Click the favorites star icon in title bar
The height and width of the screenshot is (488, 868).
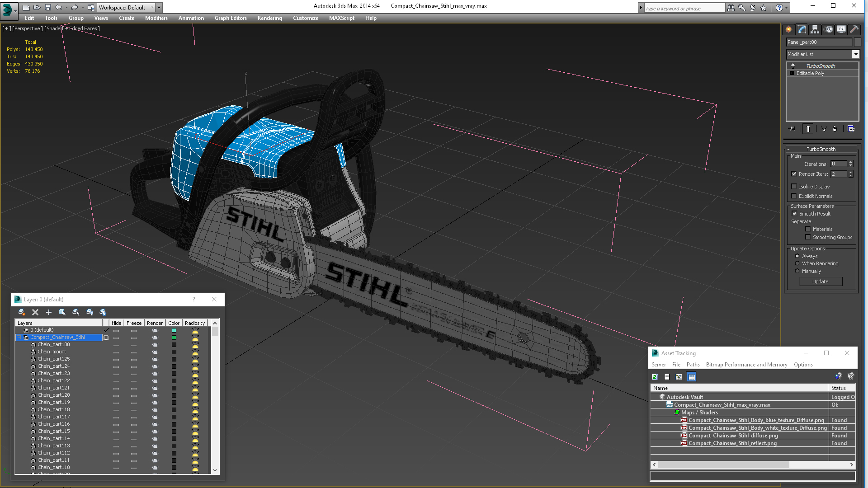tap(764, 8)
